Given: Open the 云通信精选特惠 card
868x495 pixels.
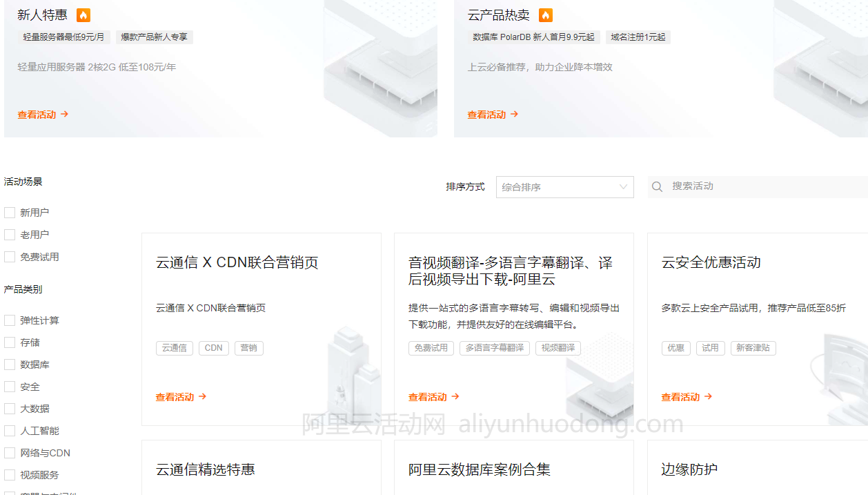Looking at the screenshot, I should (x=206, y=469).
